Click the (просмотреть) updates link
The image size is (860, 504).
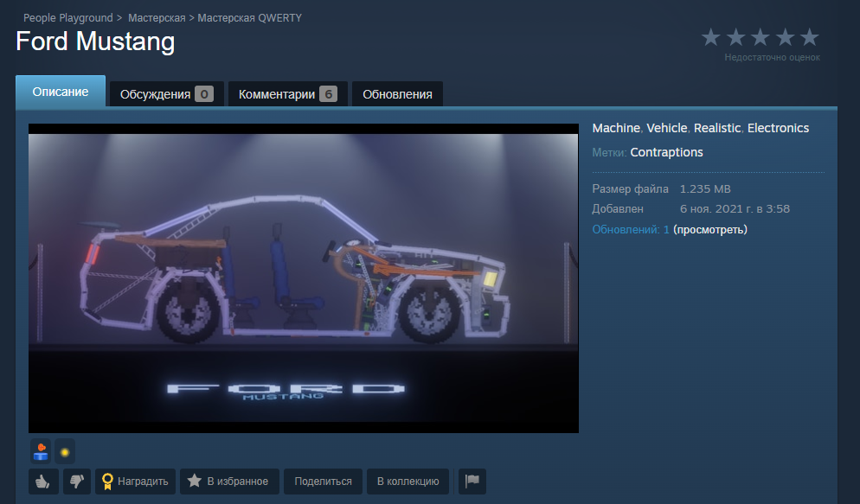point(710,230)
